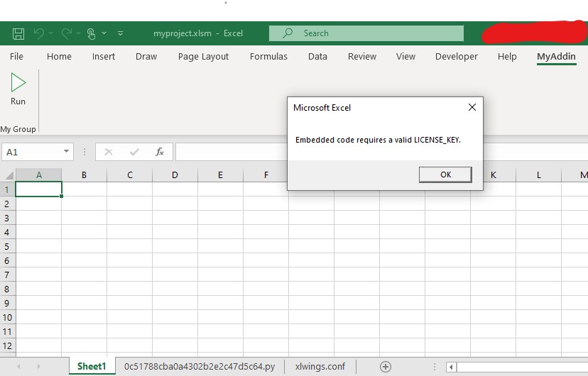
Task: Select row 5 header
Action: pos(8,246)
